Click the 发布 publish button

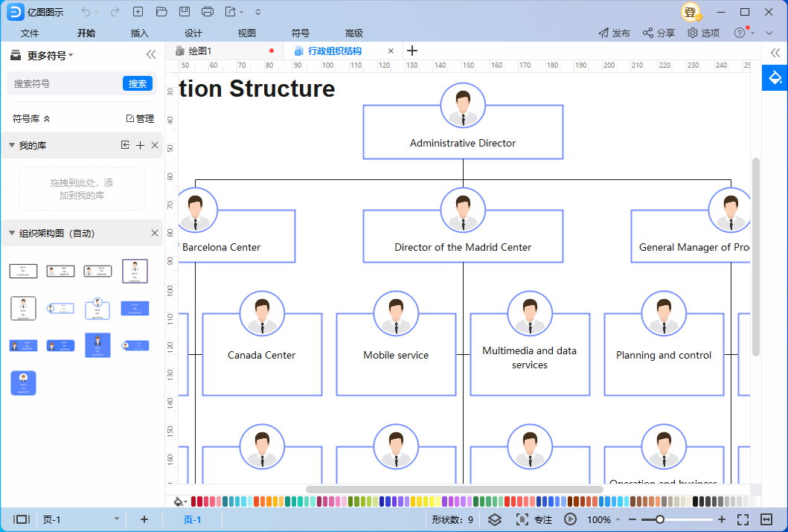point(614,33)
